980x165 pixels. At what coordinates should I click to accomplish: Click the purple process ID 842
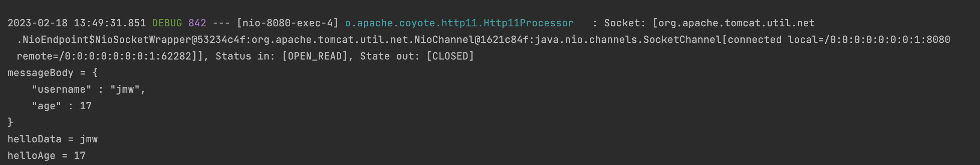197,23
